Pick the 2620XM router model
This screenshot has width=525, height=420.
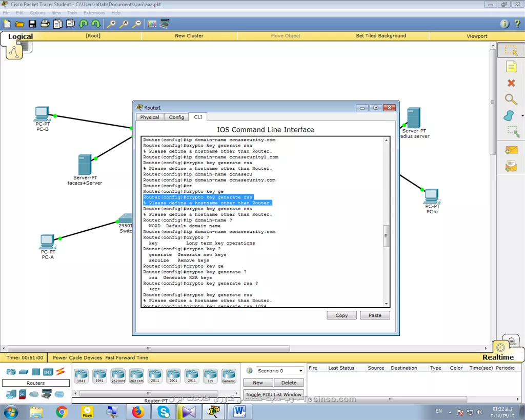coord(118,376)
